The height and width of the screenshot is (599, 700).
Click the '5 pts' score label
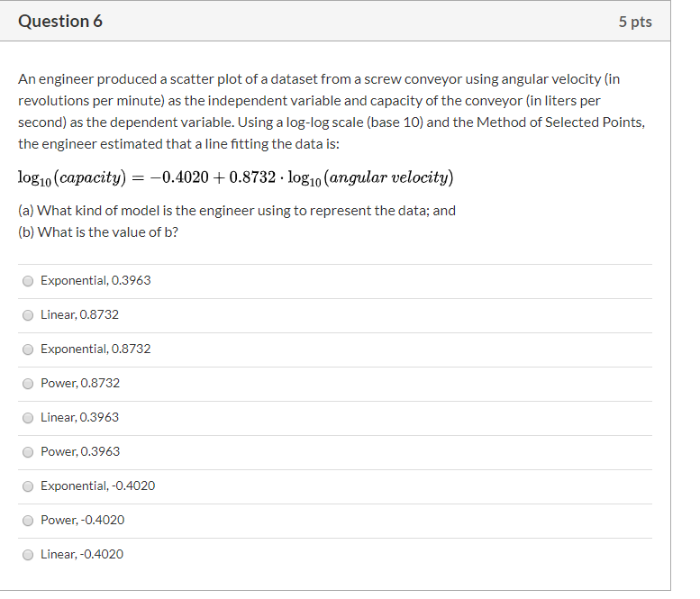click(635, 22)
